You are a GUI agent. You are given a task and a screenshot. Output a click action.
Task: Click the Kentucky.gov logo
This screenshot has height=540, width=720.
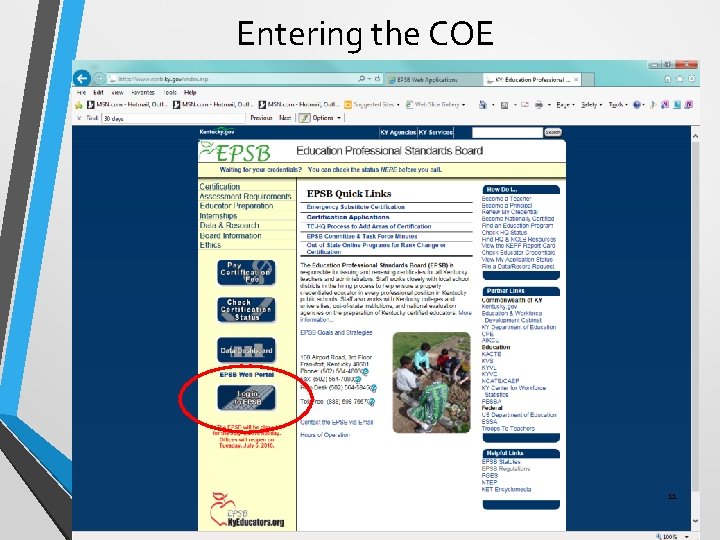[217, 132]
